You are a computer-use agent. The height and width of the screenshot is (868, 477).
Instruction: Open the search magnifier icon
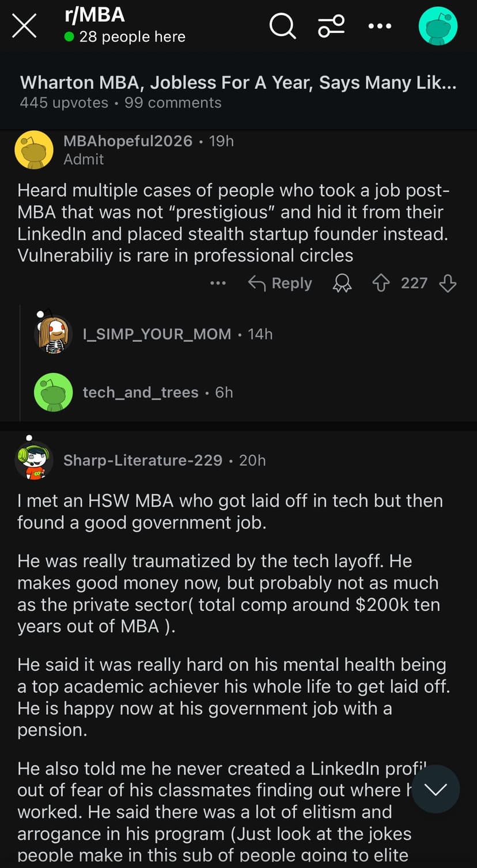pyautogui.click(x=282, y=26)
